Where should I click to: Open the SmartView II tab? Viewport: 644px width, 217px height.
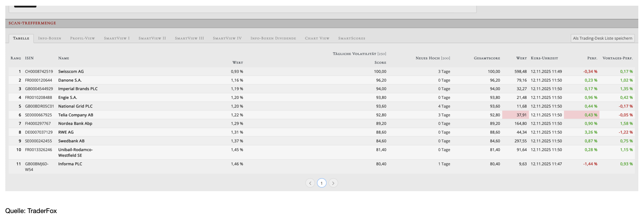152,38
